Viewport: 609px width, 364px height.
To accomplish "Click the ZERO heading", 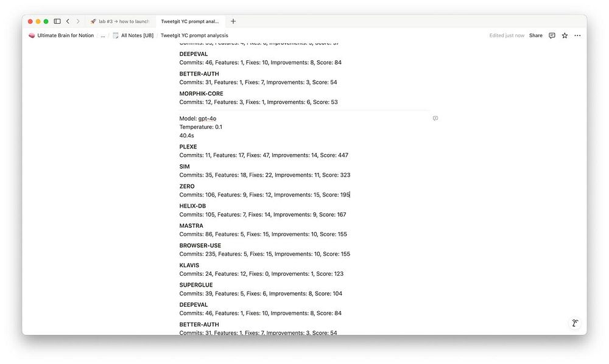I will tap(187, 186).
